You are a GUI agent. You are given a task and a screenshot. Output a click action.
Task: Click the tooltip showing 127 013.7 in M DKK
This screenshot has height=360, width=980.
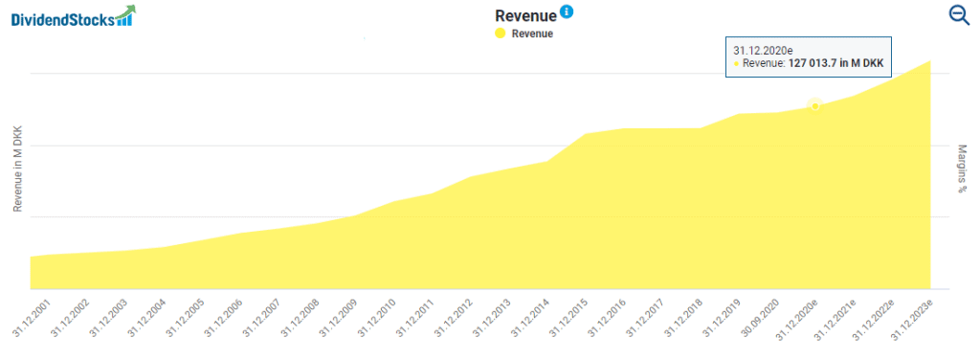coord(808,56)
